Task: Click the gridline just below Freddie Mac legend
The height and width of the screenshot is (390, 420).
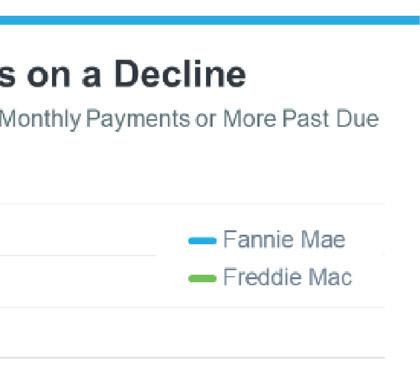Action: coord(192,307)
